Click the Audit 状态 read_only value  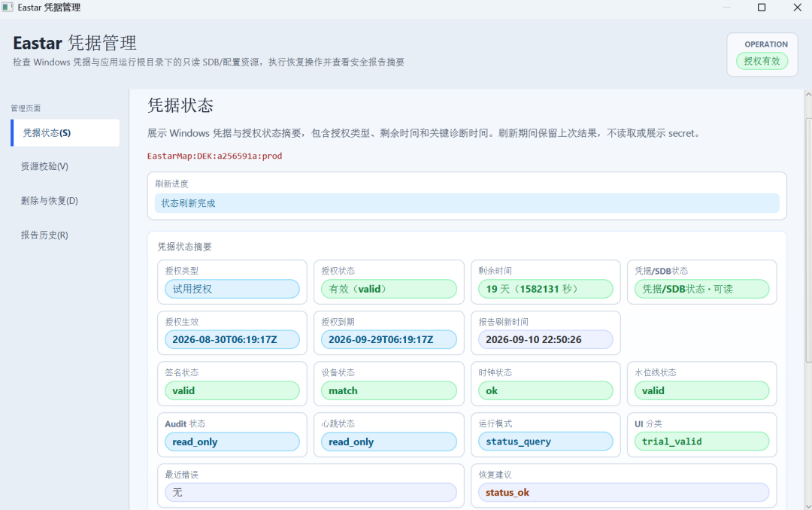click(232, 442)
